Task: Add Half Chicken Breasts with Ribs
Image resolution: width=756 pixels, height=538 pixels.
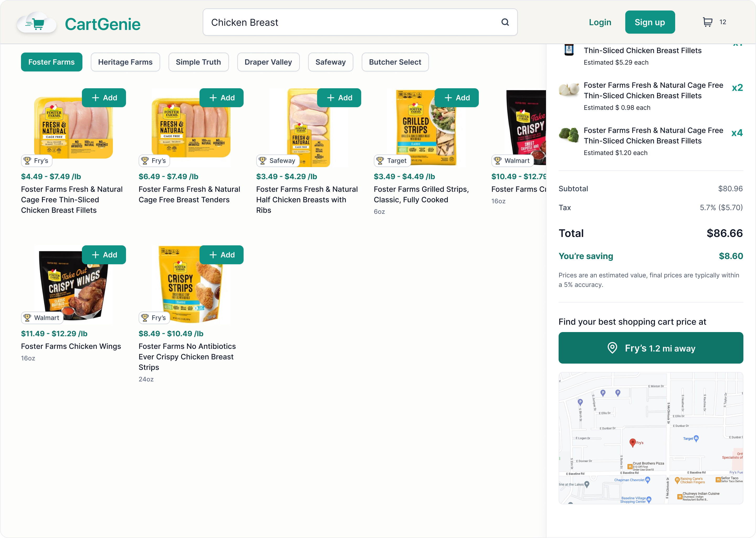Action: click(x=339, y=98)
